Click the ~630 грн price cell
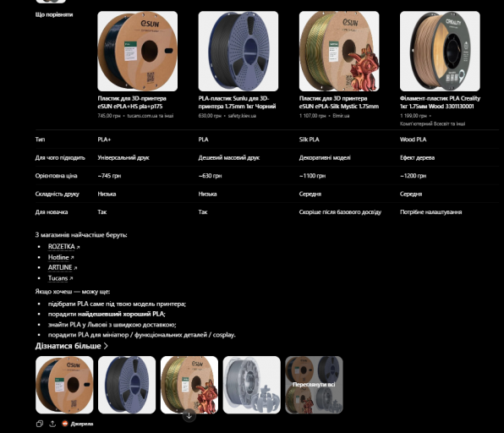The width and height of the screenshot is (504, 433). tap(210, 176)
